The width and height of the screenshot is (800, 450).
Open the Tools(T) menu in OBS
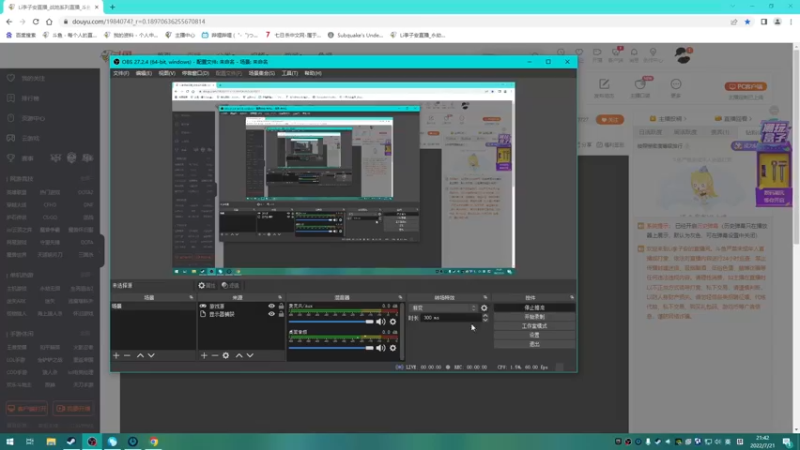click(290, 73)
